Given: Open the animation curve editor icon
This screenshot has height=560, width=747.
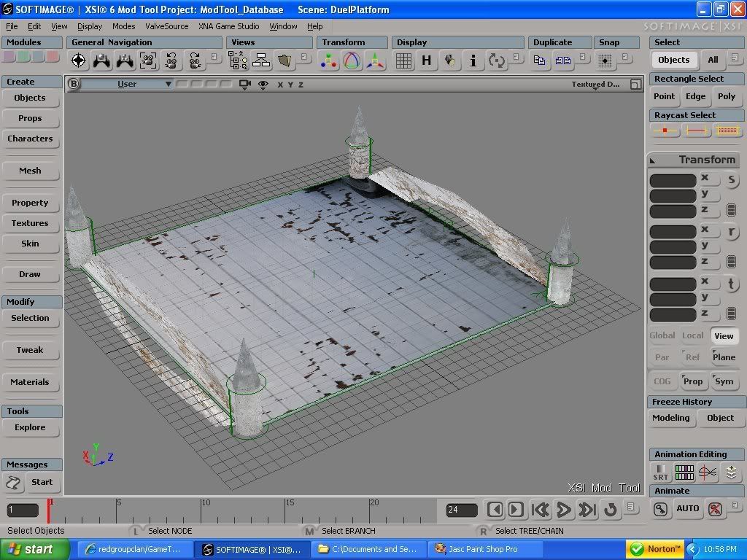Looking at the screenshot, I should (x=708, y=472).
